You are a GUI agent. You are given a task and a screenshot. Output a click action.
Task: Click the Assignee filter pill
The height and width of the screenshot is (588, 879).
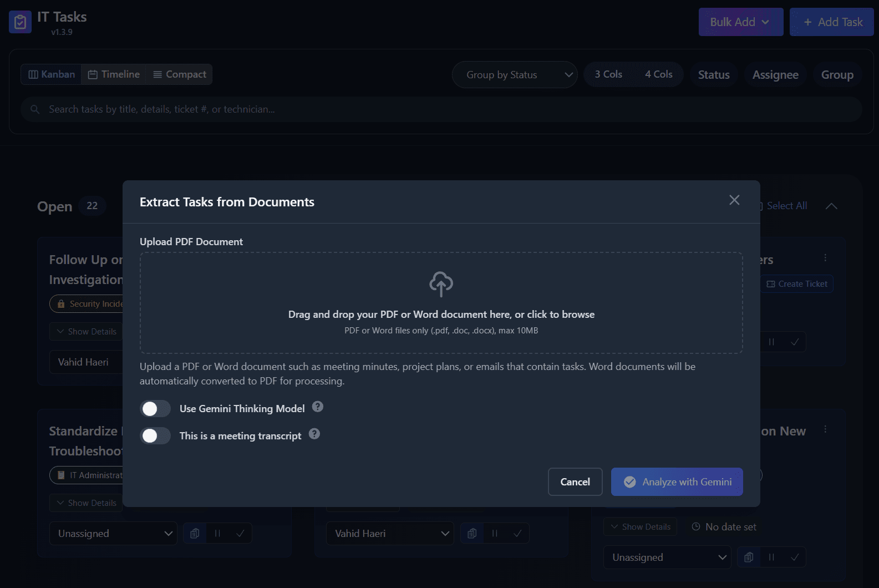775,75
